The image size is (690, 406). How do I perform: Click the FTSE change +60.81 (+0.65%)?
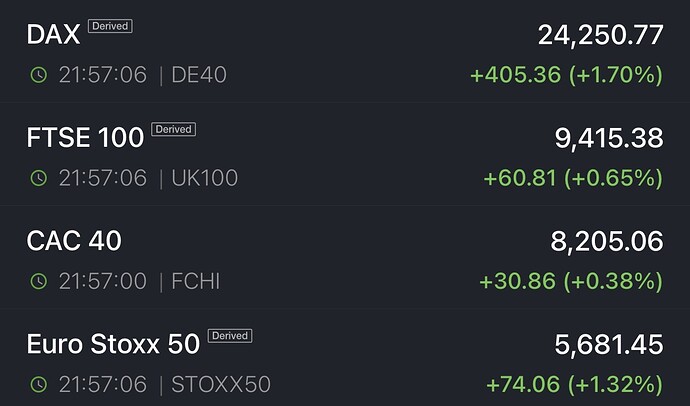[572, 179]
